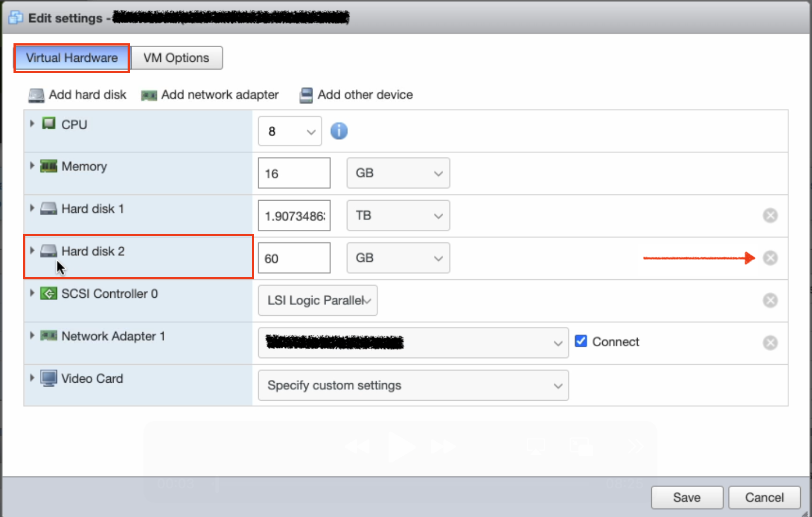Expand the Hard disk 2 row
This screenshot has width=812, height=517.
(32, 251)
